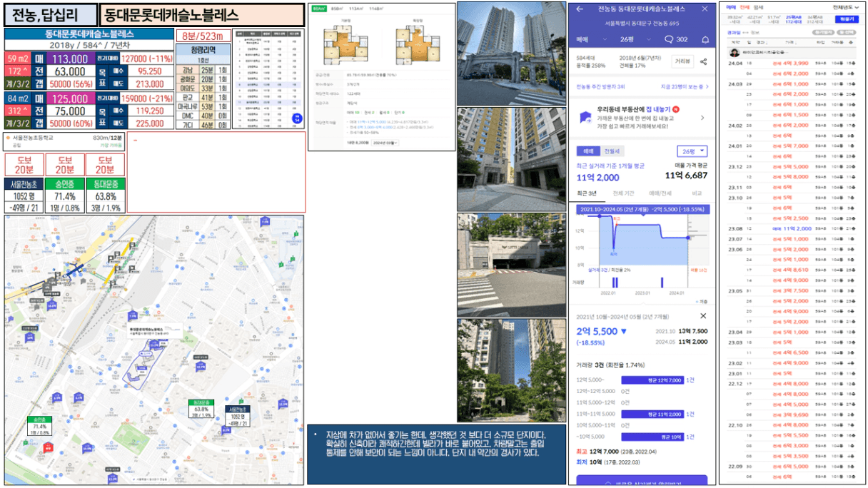Click the blue button at app panel bottom

[x=642, y=480]
